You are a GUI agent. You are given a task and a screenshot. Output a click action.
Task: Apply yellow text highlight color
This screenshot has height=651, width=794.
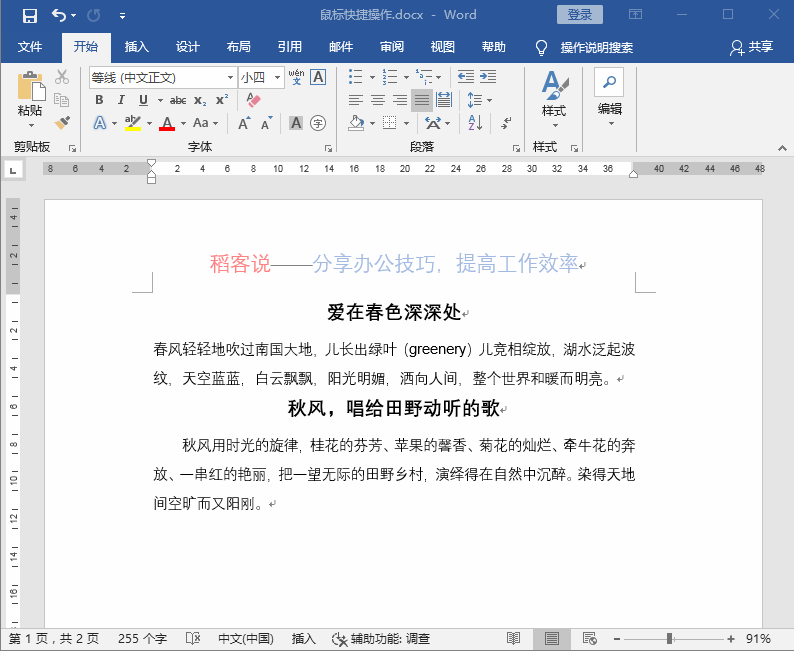click(133, 123)
